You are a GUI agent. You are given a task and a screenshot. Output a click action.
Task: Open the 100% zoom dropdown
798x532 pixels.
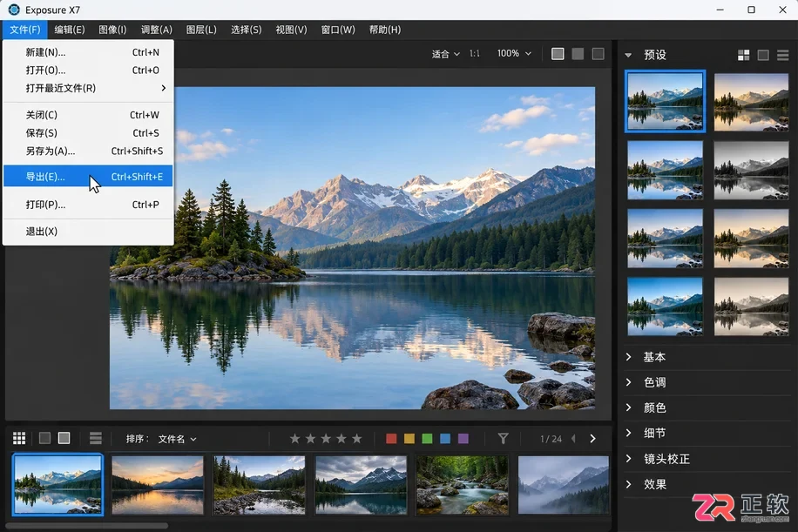coord(514,53)
